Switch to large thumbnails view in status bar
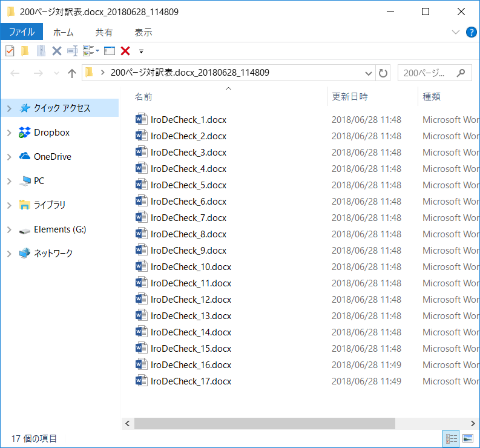 pyautogui.click(x=468, y=438)
